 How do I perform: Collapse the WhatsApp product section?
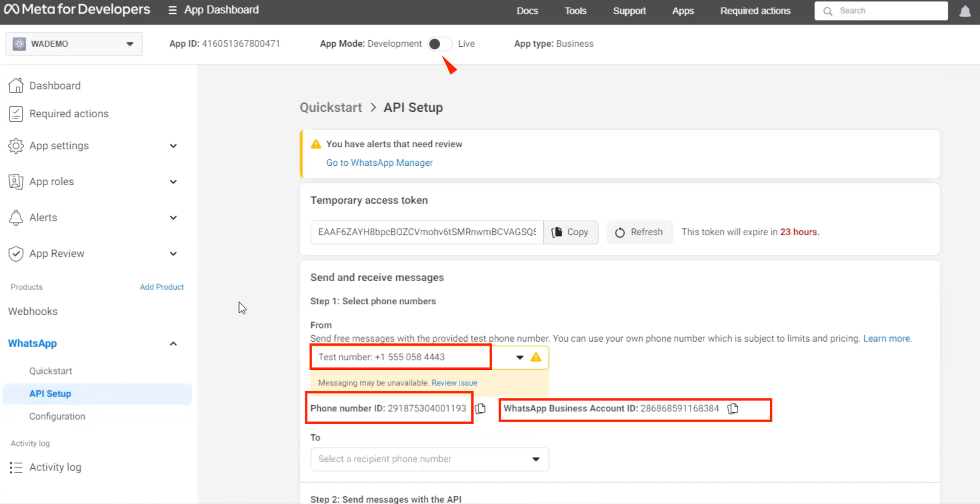[173, 343]
